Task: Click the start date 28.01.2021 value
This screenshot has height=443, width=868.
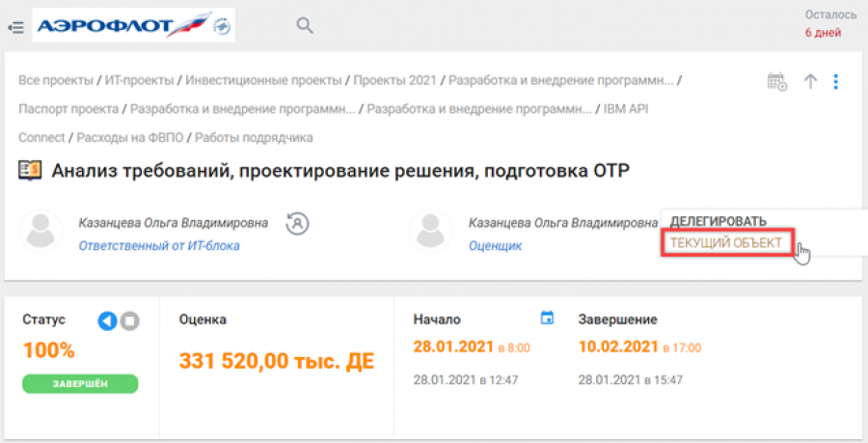Action: pos(453,347)
